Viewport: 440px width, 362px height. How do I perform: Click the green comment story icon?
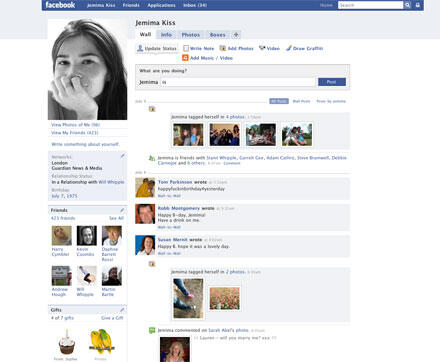[152, 330]
